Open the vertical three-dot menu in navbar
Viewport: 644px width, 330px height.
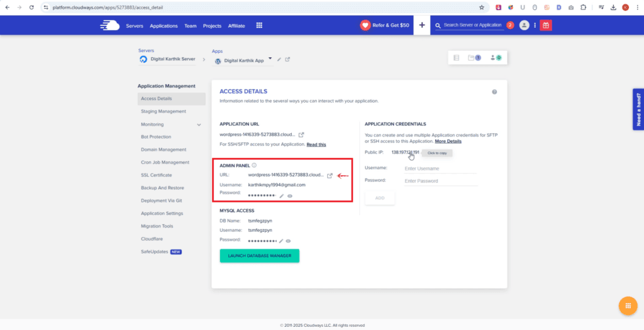[x=535, y=25]
